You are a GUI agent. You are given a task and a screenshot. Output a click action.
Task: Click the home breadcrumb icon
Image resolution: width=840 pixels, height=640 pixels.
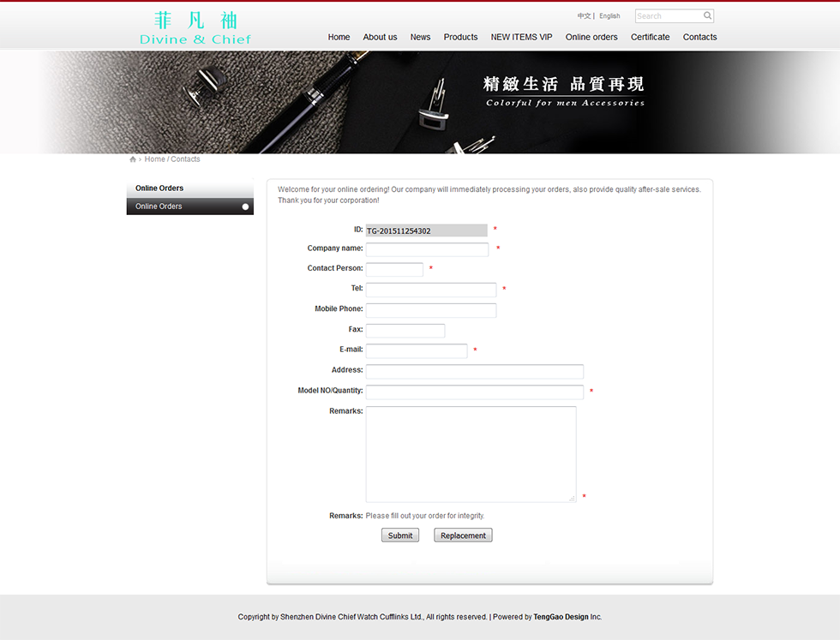point(133,159)
